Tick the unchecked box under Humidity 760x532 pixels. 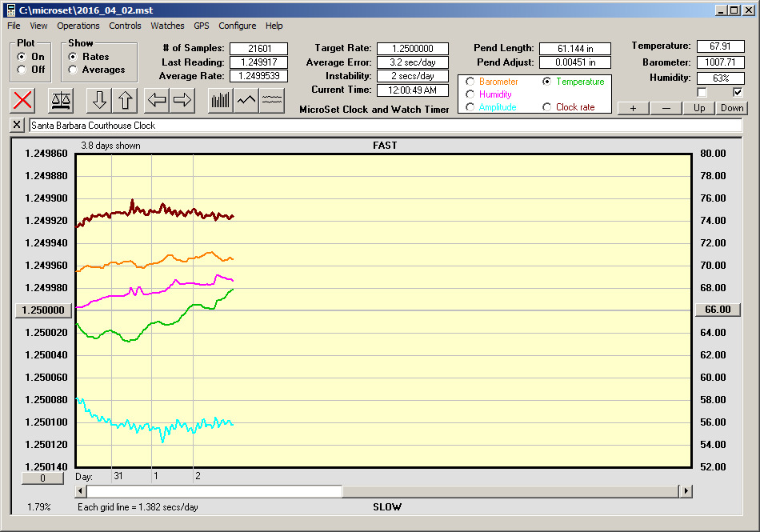click(702, 92)
